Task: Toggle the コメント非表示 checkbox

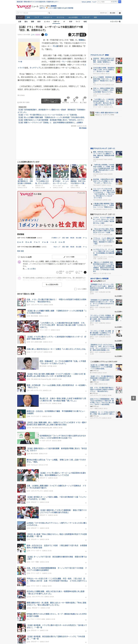Action: click(x=75, y=289)
